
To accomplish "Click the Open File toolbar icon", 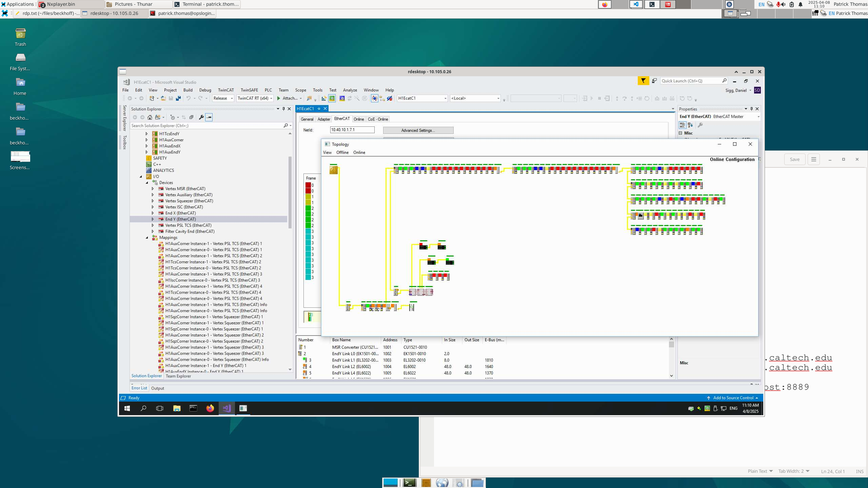I will 163,98.
